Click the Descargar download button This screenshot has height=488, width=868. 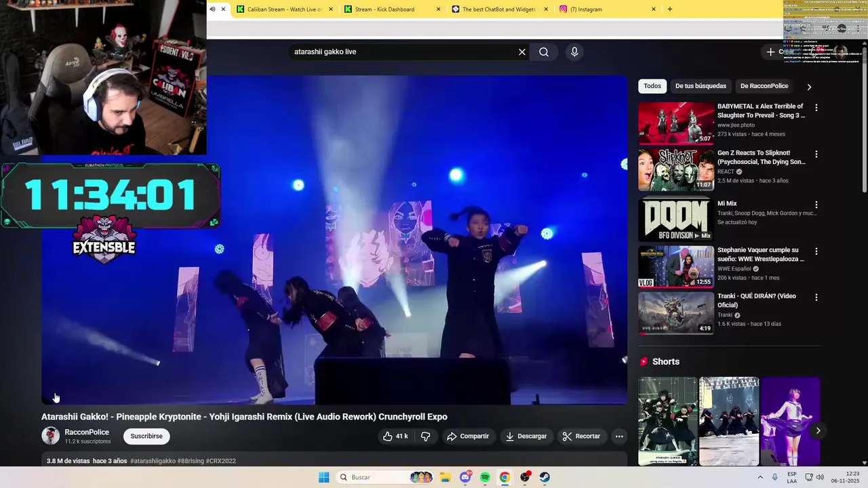526,436
